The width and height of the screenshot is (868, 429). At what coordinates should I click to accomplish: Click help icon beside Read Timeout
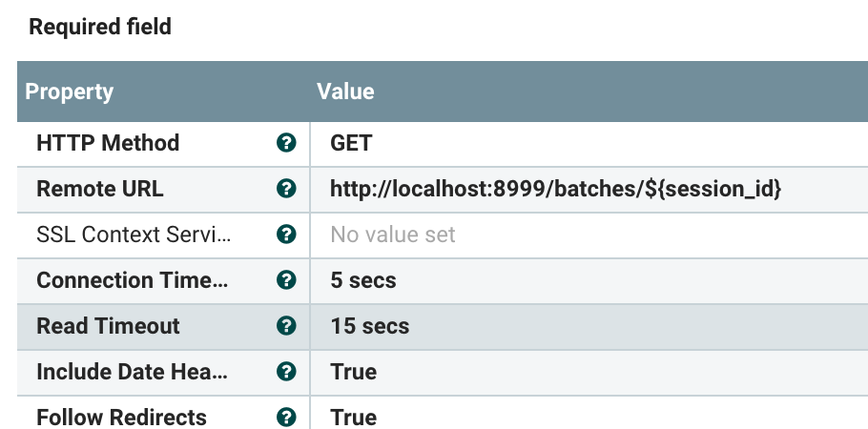pos(285,326)
